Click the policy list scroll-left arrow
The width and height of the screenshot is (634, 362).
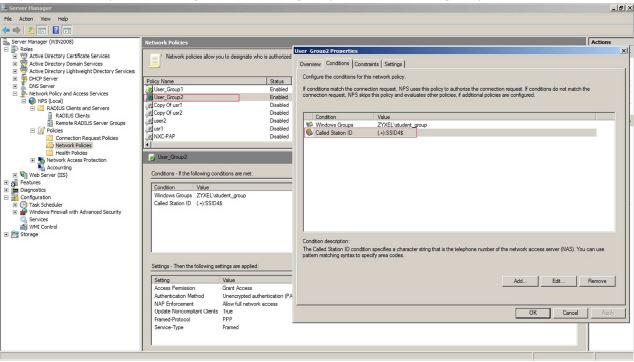147,144
